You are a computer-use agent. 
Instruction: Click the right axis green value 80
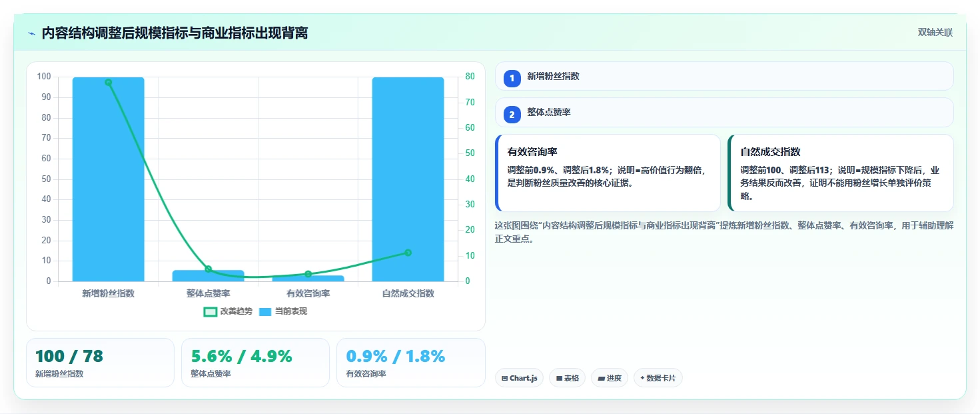470,77
